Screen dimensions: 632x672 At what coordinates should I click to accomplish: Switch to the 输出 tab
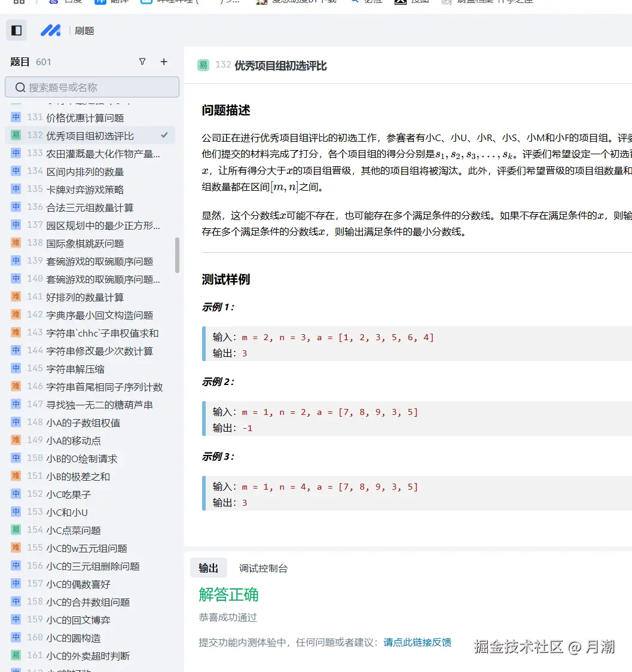point(208,568)
